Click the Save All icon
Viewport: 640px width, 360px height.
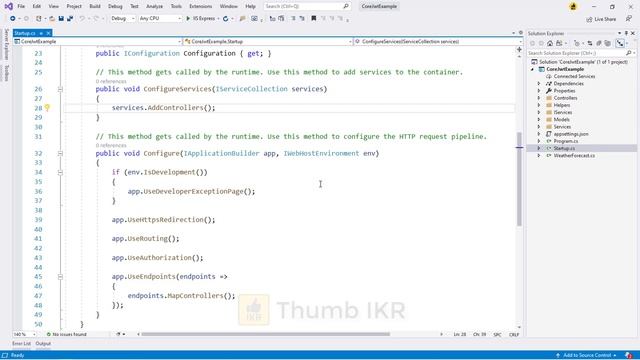(x=70, y=18)
